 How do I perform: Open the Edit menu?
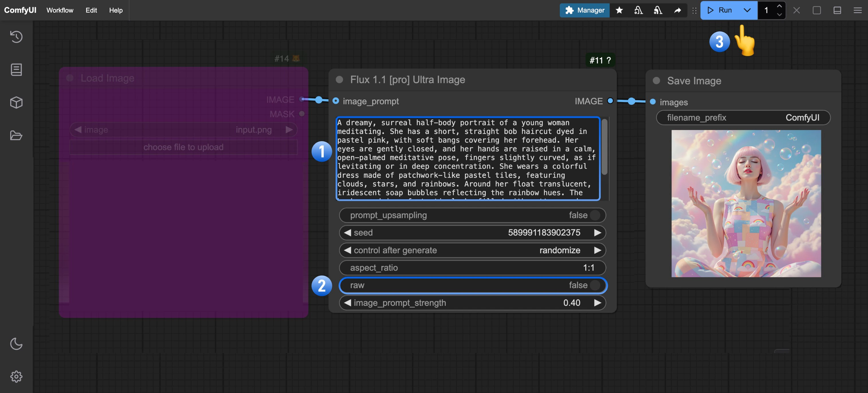[91, 10]
